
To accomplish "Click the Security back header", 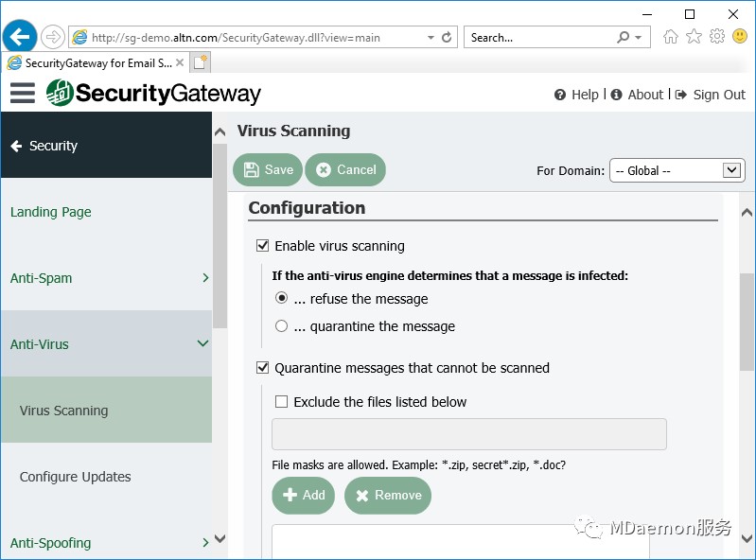I will (x=107, y=145).
